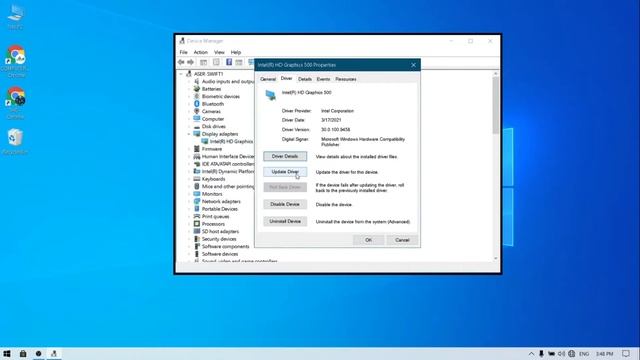
Task: Click the Driver Details button
Action: pyautogui.click(x=285, y=156)
